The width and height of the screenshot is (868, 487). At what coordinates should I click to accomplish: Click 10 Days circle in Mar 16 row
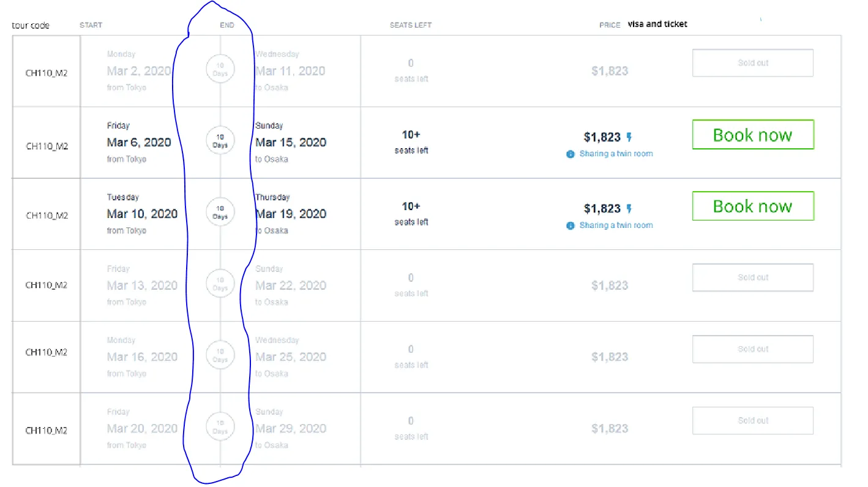pos(220,355)
